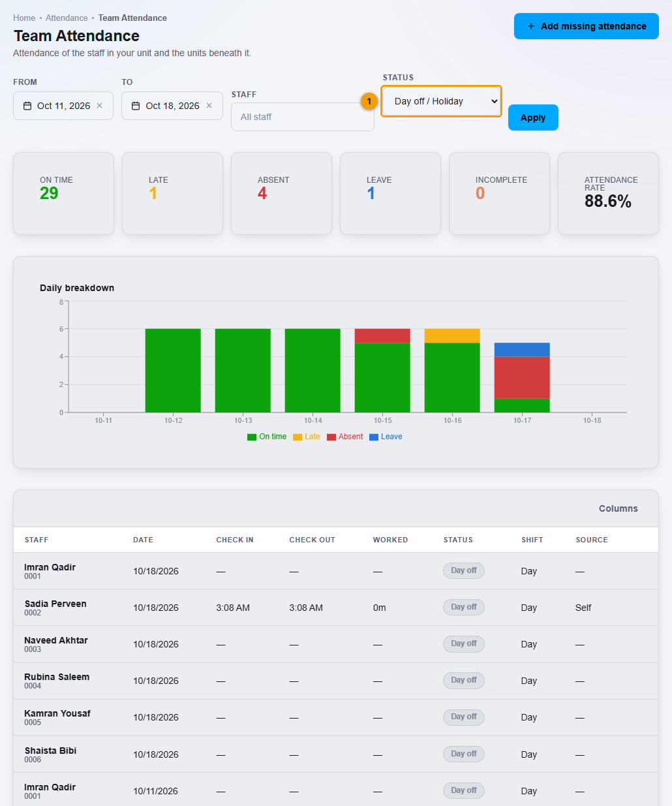Click the Date table column header
Screen dimensions: 672x806
[x=143, y=540]
